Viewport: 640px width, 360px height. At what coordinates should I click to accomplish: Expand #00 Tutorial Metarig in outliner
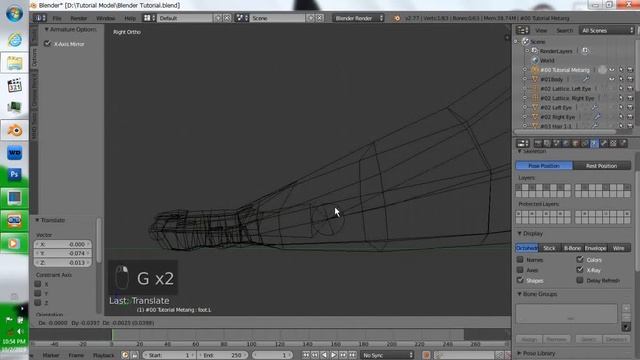525,70
